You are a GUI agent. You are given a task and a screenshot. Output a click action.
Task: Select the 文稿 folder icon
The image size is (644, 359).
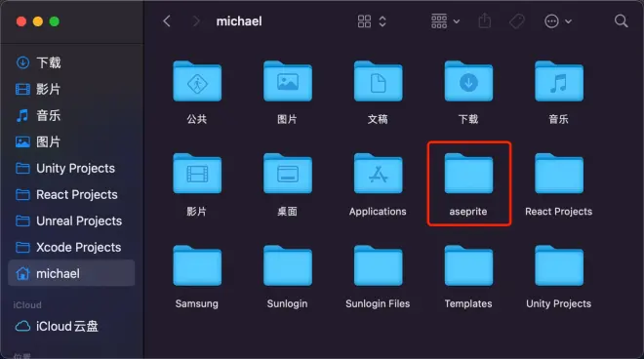[x=378, y=81]
